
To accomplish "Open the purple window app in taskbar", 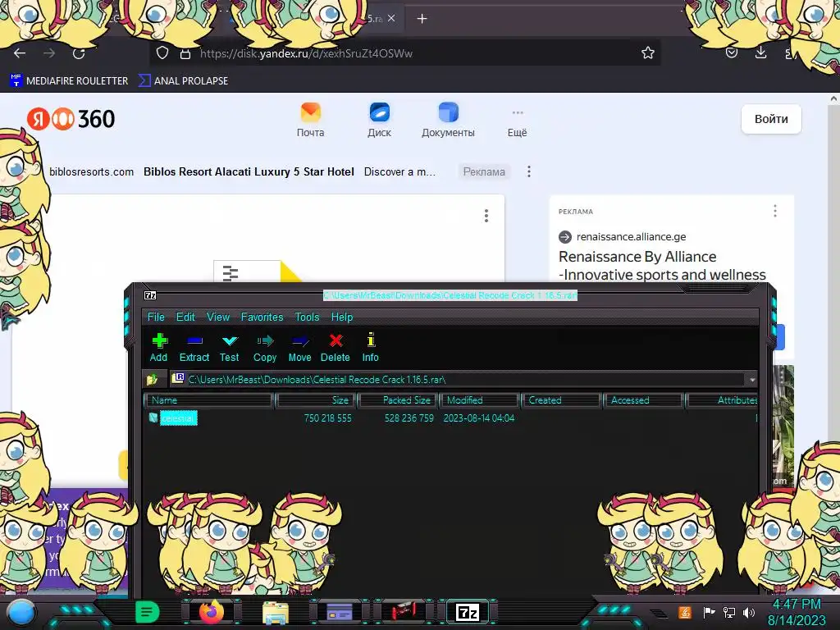I will [339, 612].
